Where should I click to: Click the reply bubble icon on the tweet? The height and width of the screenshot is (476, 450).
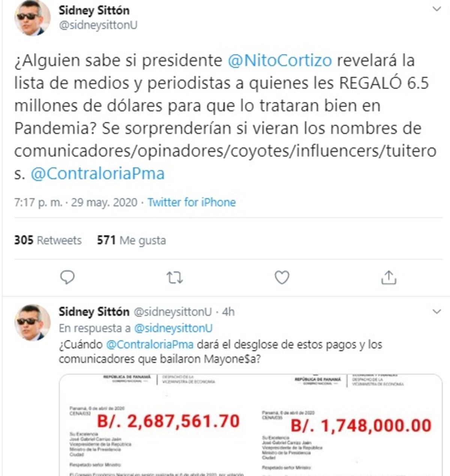[67, 277]
